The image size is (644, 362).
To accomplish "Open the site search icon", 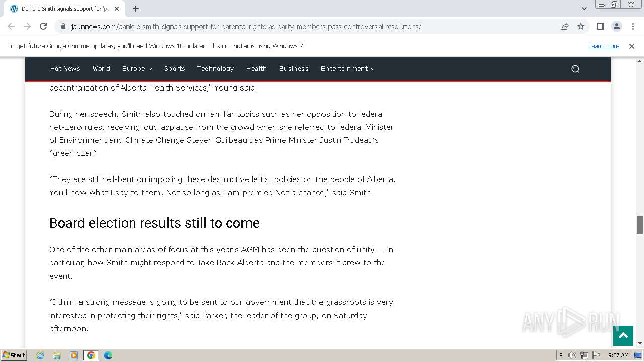I will click(x=575, y=69).
